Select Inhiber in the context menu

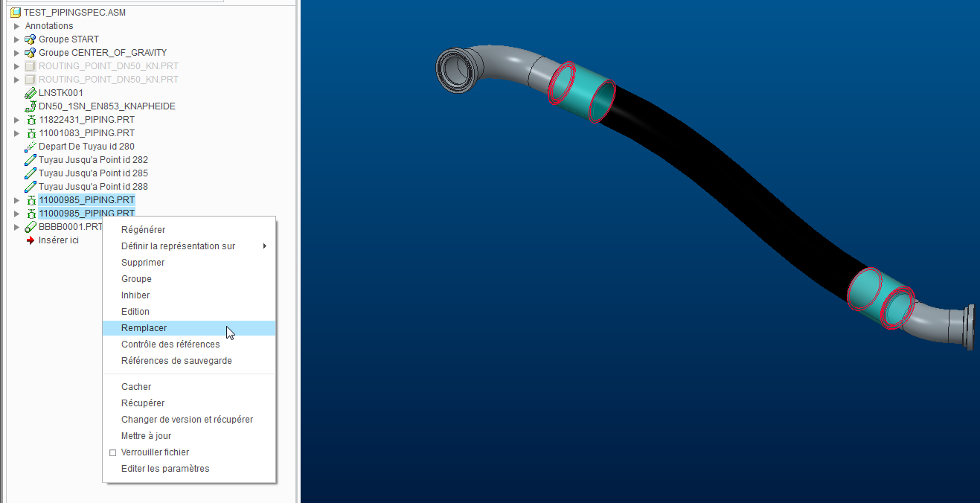(135, 295)
